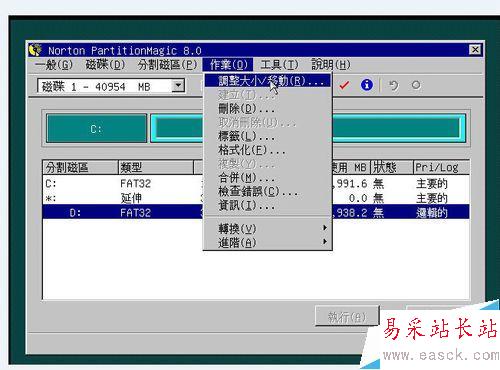This screenshot has height=370, width=500.
Task: Click the red checkmark apply icon
Action: pyautogui.click(x=344, y=85)
